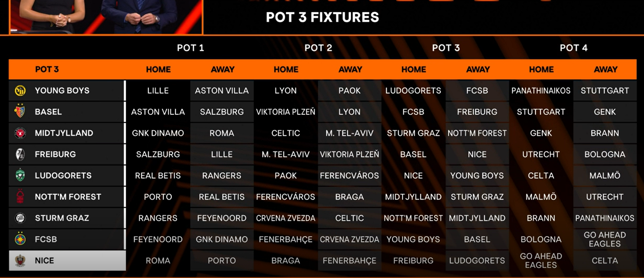Click the Basel club crest

[x=20, y=111]
